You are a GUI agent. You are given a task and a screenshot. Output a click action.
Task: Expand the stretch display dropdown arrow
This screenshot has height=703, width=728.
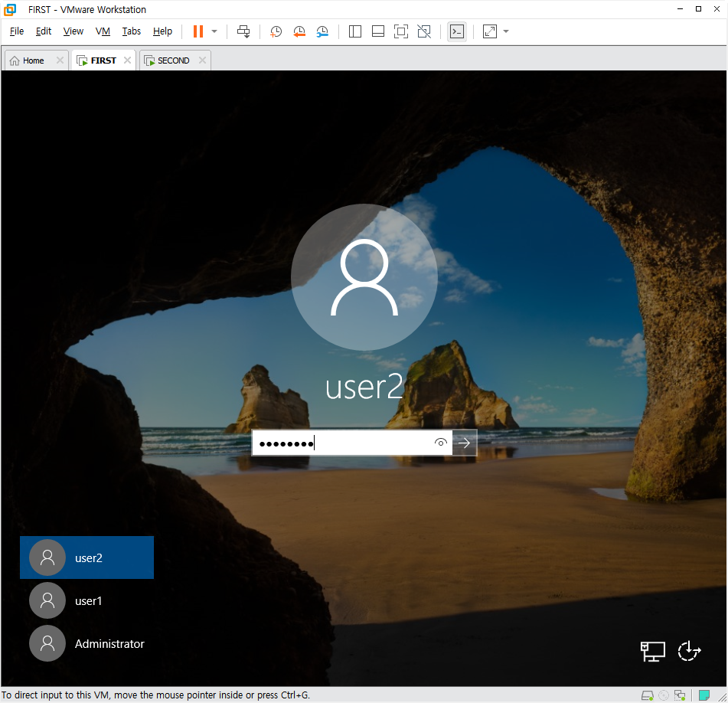coord(506,31)
